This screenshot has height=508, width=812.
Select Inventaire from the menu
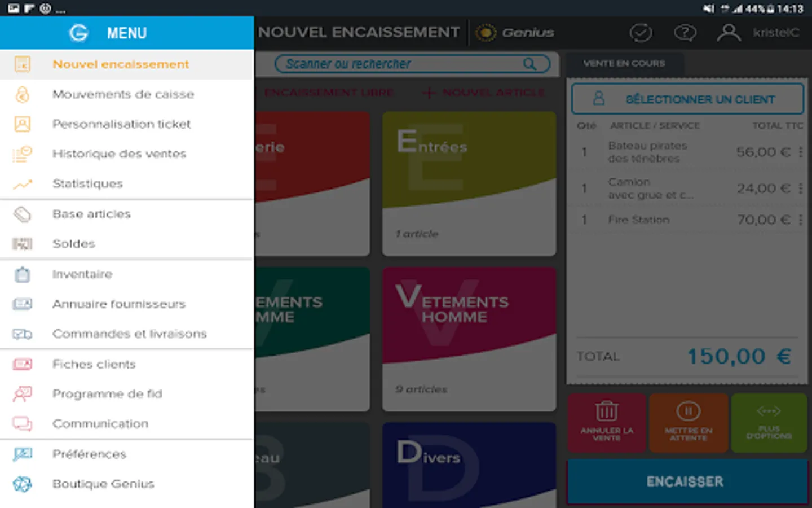(x=82, y=274)
